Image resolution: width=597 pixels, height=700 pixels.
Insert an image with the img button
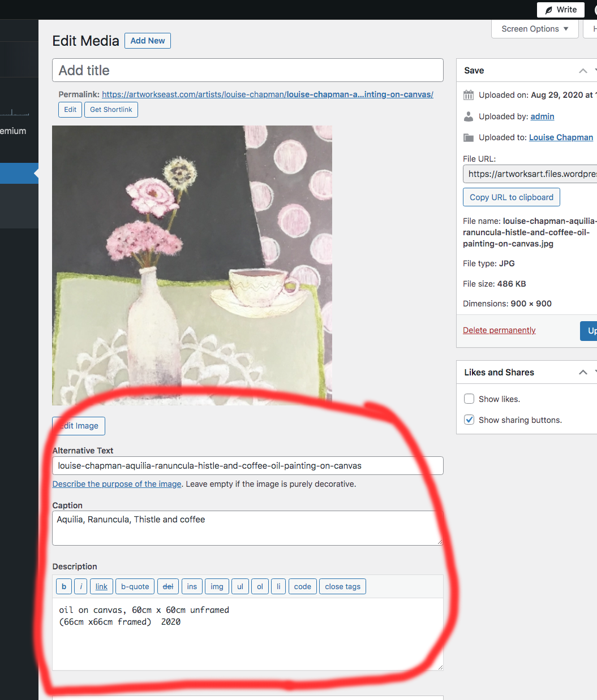pyautogui.click(x=217, y=586)
